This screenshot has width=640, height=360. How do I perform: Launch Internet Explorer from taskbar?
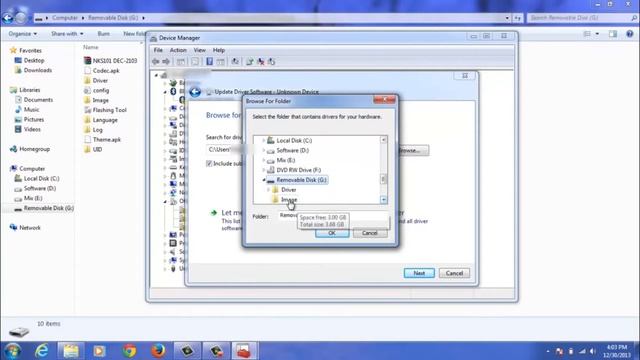coord(42,351)
